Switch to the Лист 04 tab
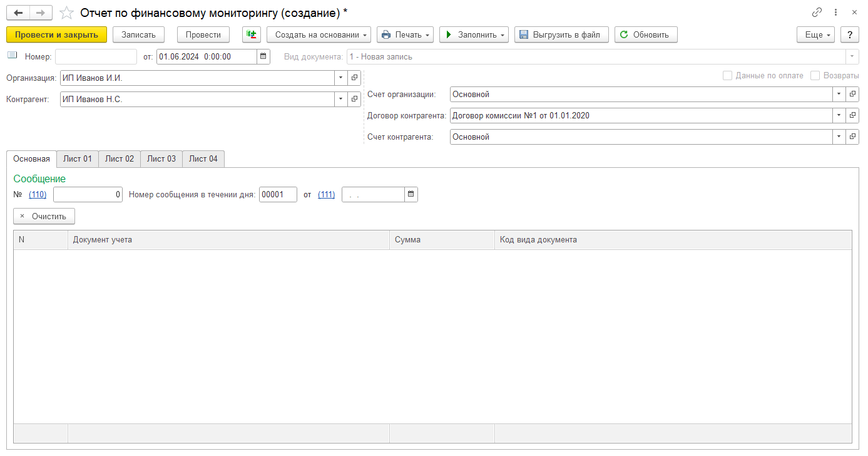868x456 pixels. coord(203,158)
